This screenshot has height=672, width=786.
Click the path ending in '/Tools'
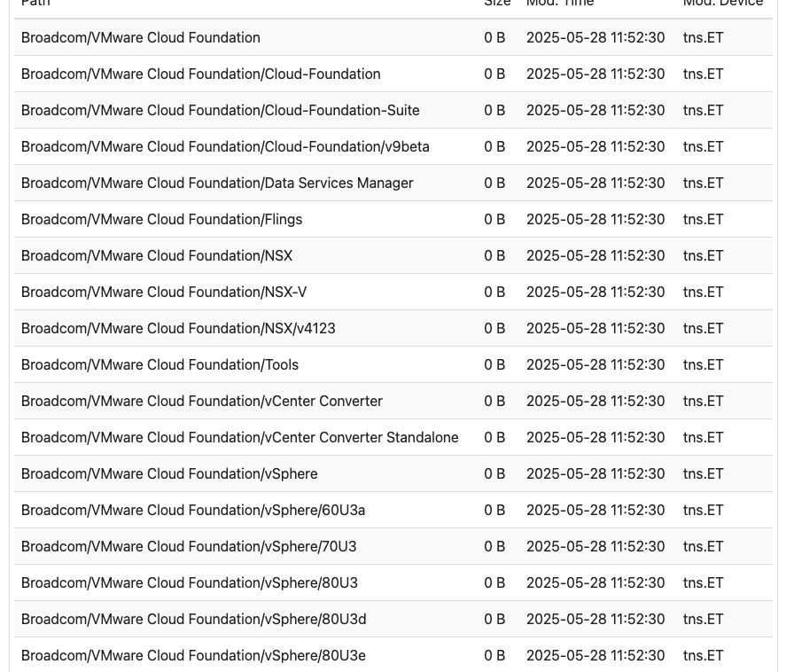(160, 365)
